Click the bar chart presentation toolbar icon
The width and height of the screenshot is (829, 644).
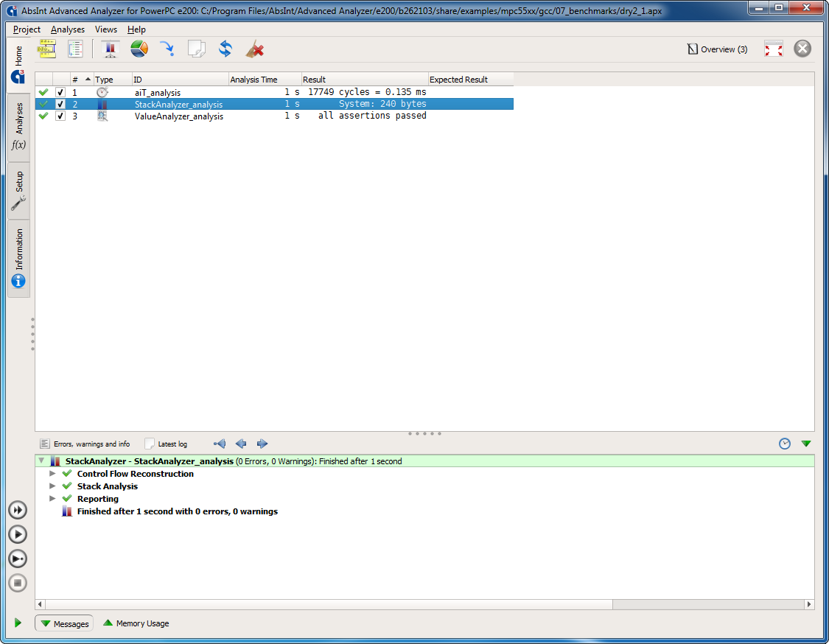pos(110,49)
